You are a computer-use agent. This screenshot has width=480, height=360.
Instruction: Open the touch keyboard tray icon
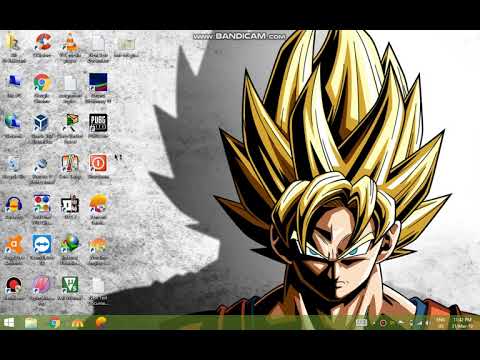[x=361, y=323]
